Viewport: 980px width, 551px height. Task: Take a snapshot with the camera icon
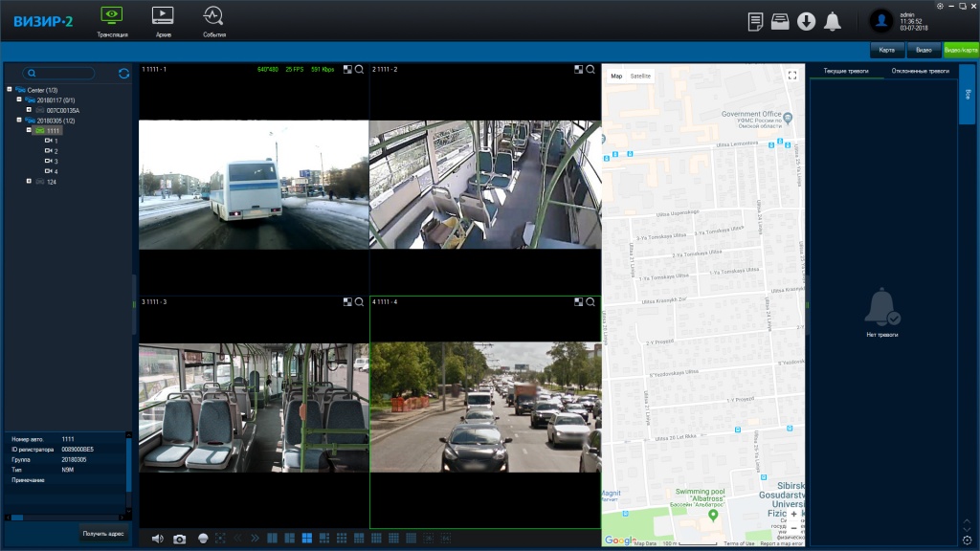(179, 540)
